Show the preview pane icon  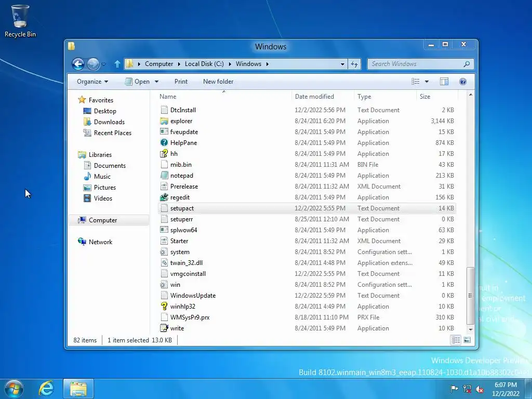[x=444, y=82]
